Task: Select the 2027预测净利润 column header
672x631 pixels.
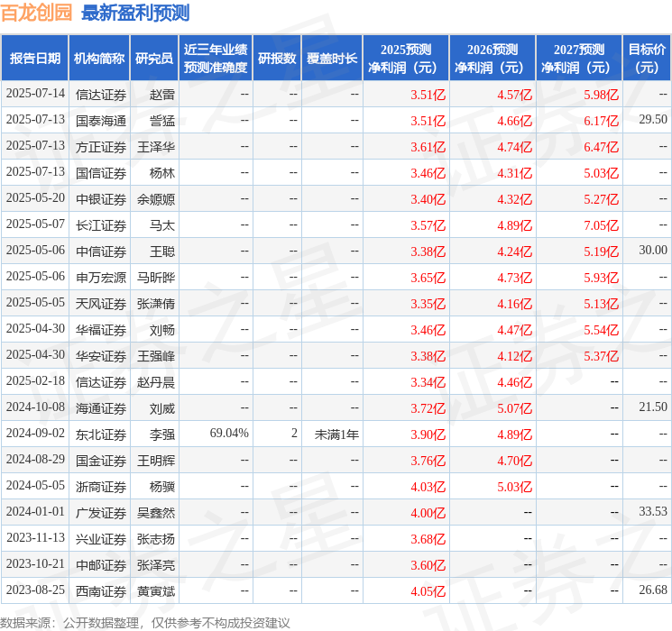Action: click(579, 59)
